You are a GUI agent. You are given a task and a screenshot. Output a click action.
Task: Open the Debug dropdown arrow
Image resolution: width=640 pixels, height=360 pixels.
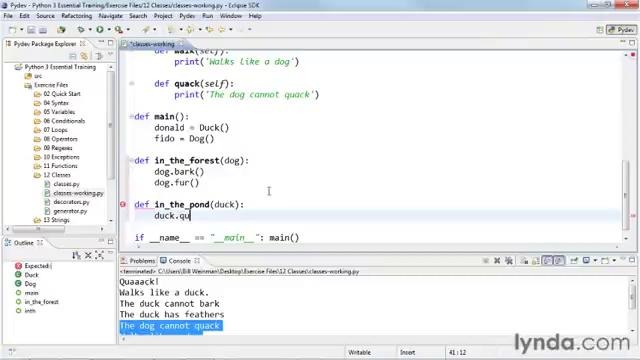click(x=90, y=30)
